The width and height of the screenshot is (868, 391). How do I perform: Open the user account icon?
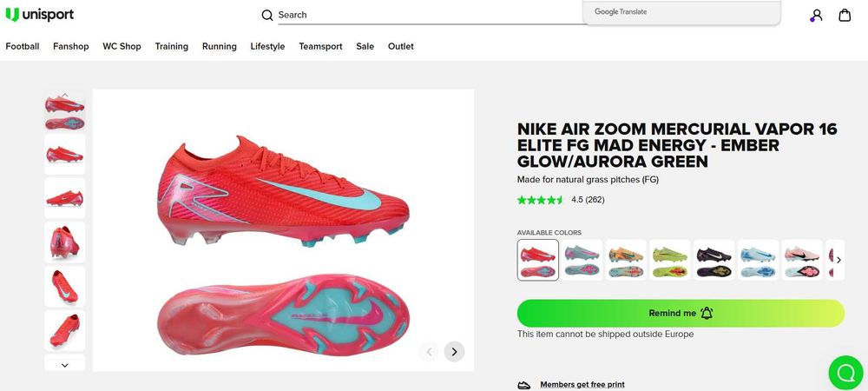pyautogui.click(x=817, y=16)
